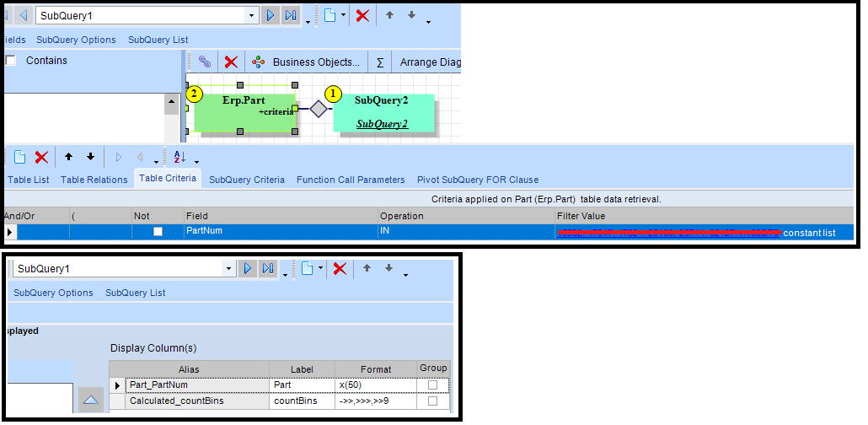Open SubQuery1 dropdown in Display Columns screenshot

tap(229, 269)
